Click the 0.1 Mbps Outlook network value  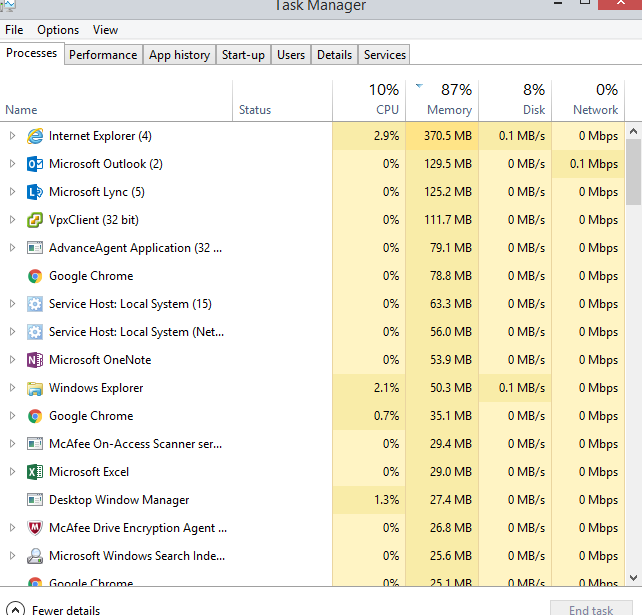[x=594, y=164]
